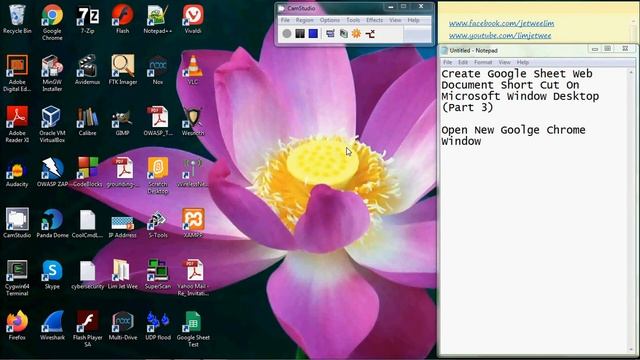Screen dimensions: 640x360
Task: Select the S-Tools desktop icon
Action: pos(158,224)
